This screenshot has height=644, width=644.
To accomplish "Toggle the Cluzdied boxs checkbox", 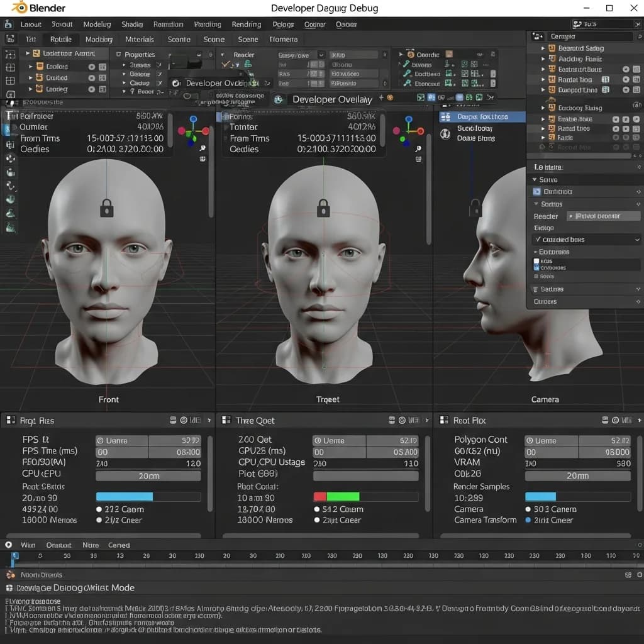I will click(538, 239).
